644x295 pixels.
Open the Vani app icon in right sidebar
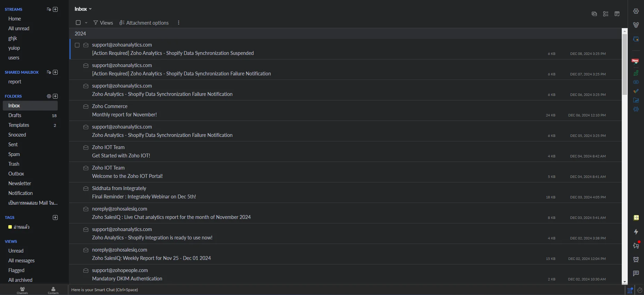tap(636, 25)
